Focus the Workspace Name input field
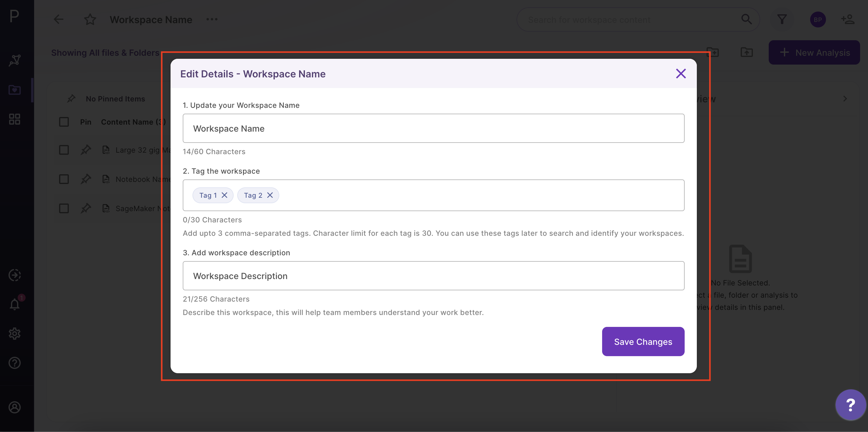The height and width of the screenshot is (432, 868). click(x=433, y=128)
